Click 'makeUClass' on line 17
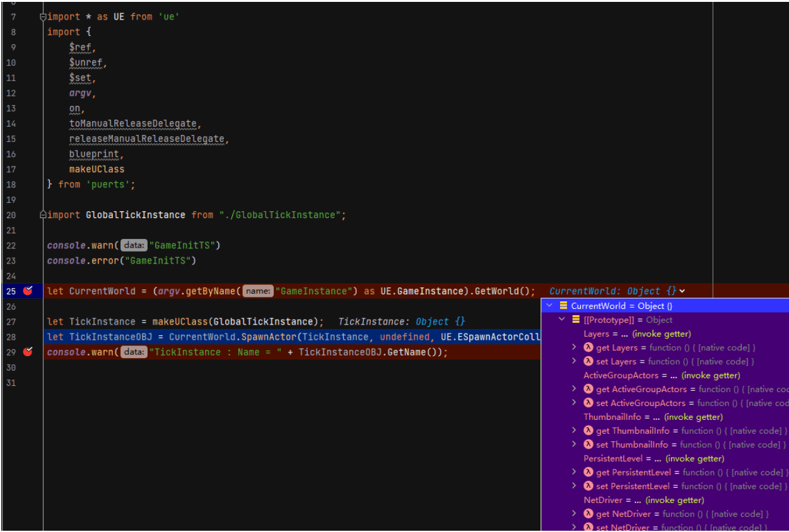789x532 pixels. pos(97,169)
